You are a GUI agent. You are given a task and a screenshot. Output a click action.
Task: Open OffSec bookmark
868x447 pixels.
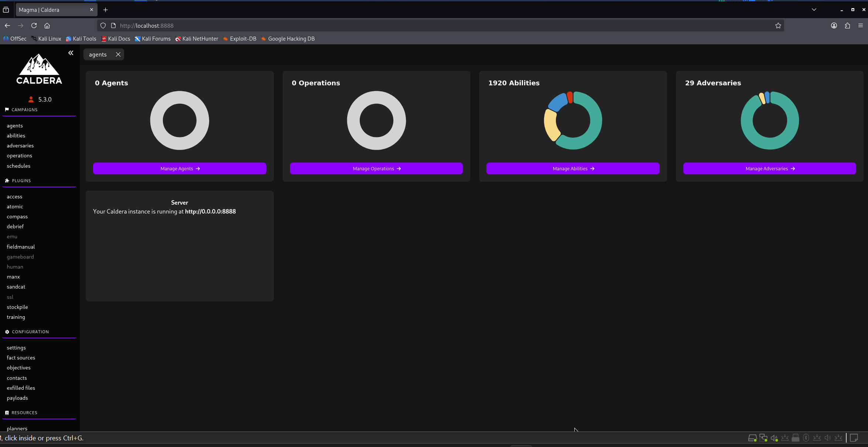coord(15,39)
